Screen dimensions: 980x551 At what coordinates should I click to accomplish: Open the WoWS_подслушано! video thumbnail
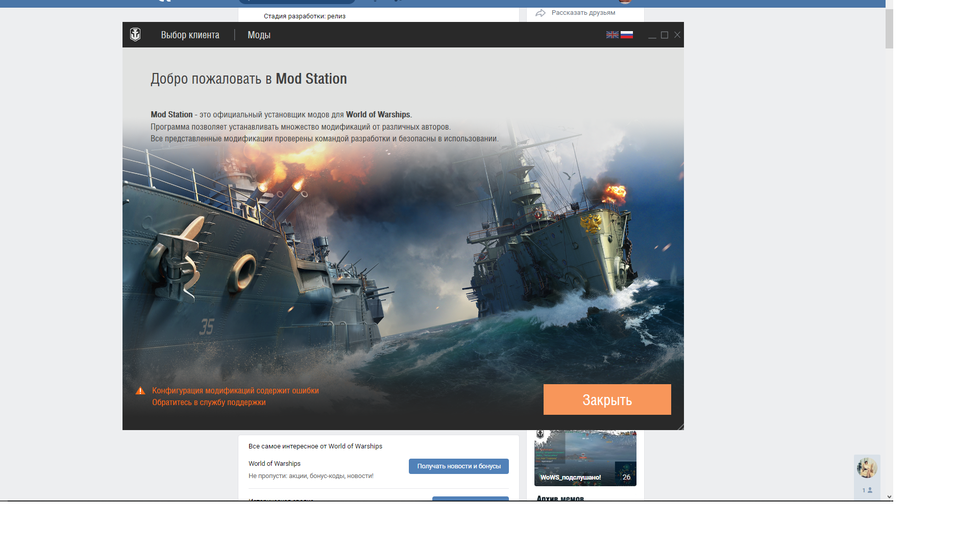click(x=585, y=458)
